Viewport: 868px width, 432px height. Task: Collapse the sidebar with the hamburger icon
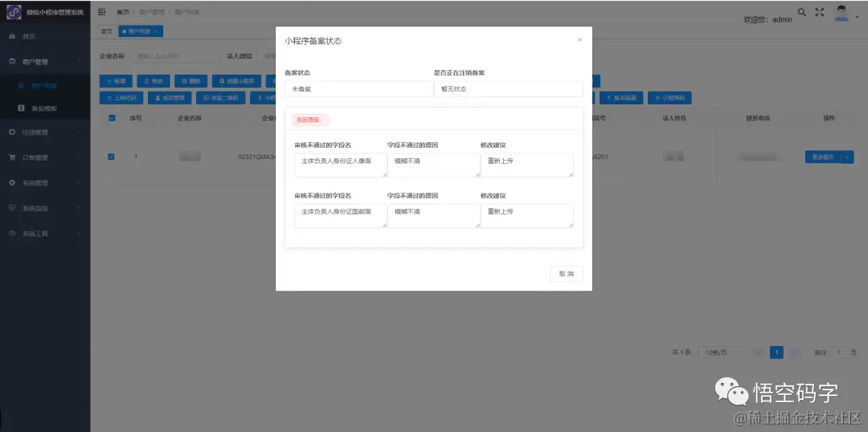102,11
